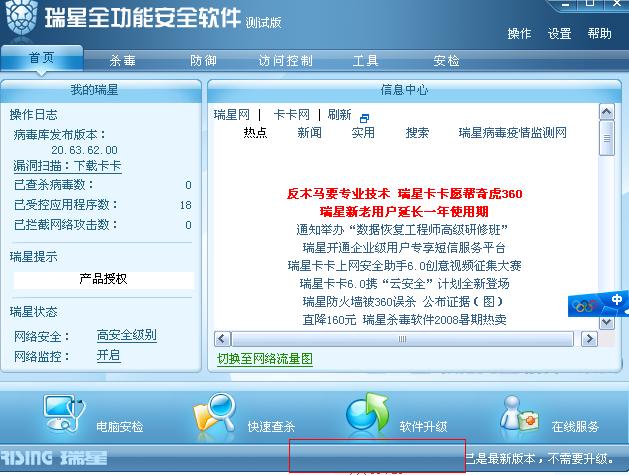
Task: Click the Olympic rings floating widget
Action: 598,304
